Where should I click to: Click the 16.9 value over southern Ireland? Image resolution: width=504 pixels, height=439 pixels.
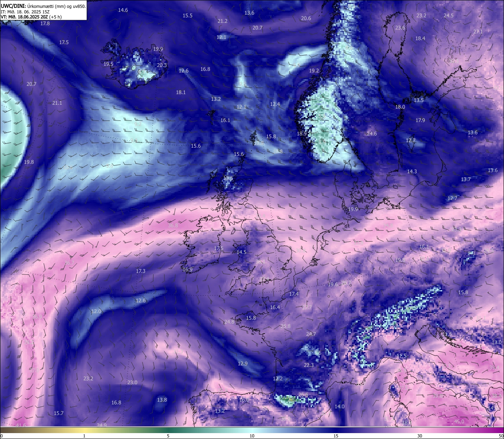pyautogui.click(x=187, y=269)
